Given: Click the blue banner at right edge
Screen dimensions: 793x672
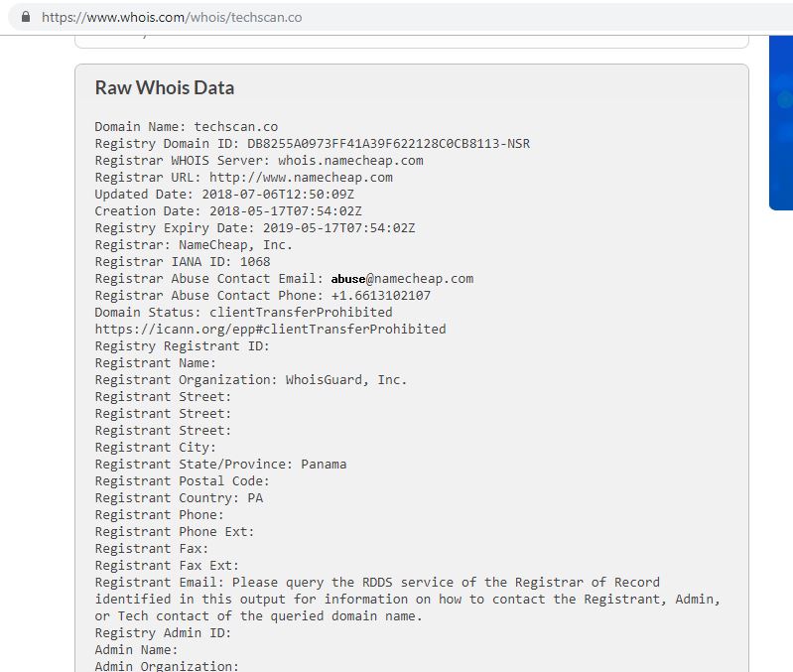Looking at the screenshot, I should click(781, 122).
